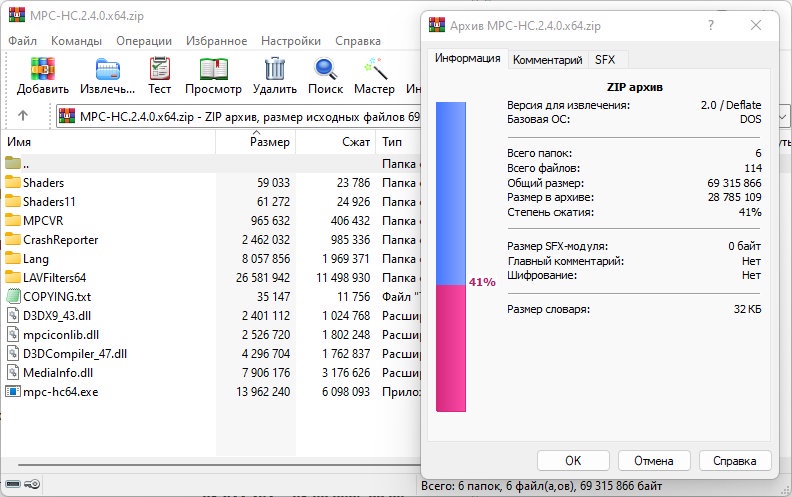This screenshot has height=497, width=792.
Task: Launch the Мастер wizard icon
Action: tap(375, 68)
